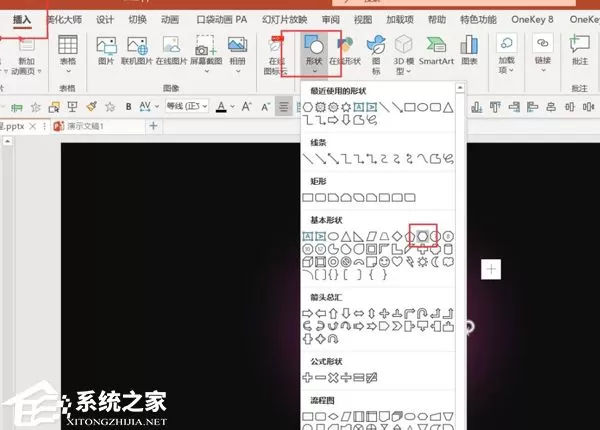The image size is (600, 430).
Task: Insert a picture with 图片 icon
Action: pyautogui.click(x=106, y=50)
